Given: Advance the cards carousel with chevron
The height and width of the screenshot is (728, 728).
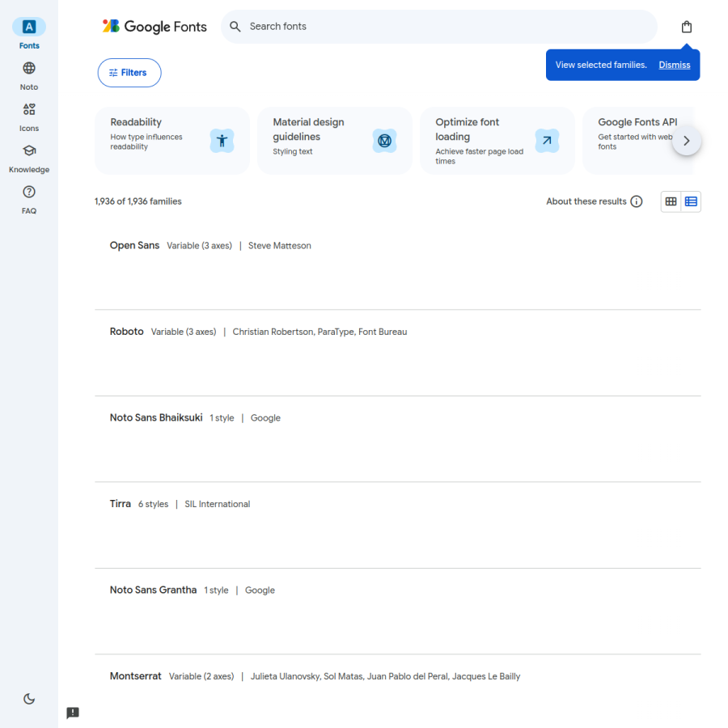Looking at the screenshot, I should pos(687,141).
